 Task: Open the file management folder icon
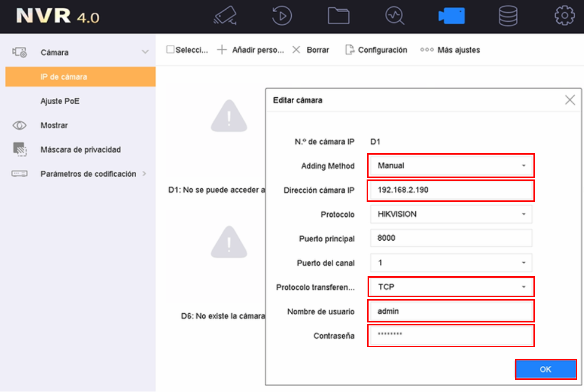[338, 16]
